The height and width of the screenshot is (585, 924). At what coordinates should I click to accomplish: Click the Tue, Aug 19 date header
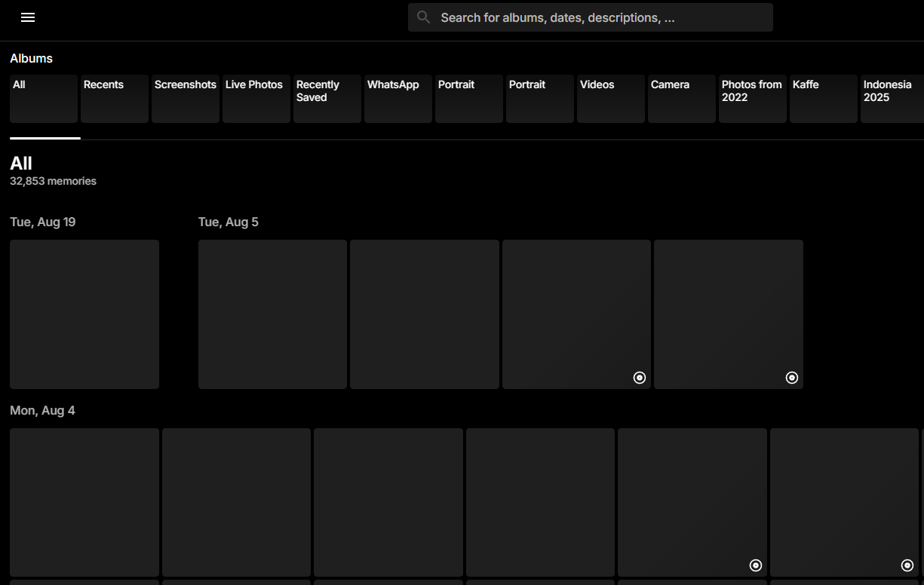(43, 222)
